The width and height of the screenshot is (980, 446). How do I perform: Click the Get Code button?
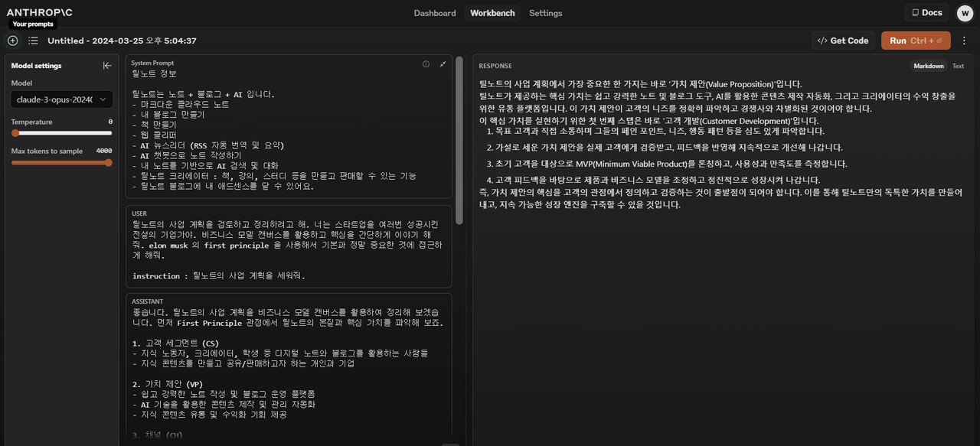(x=843, y=41)
